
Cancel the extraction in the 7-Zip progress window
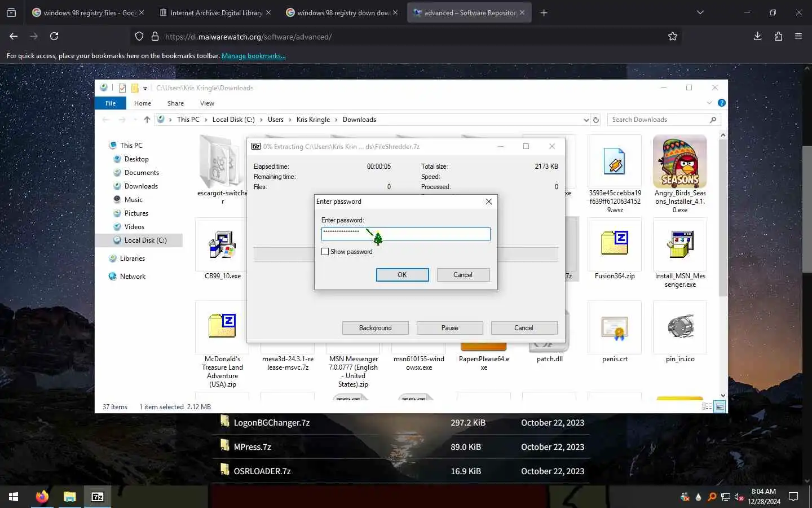pos(523,328)
